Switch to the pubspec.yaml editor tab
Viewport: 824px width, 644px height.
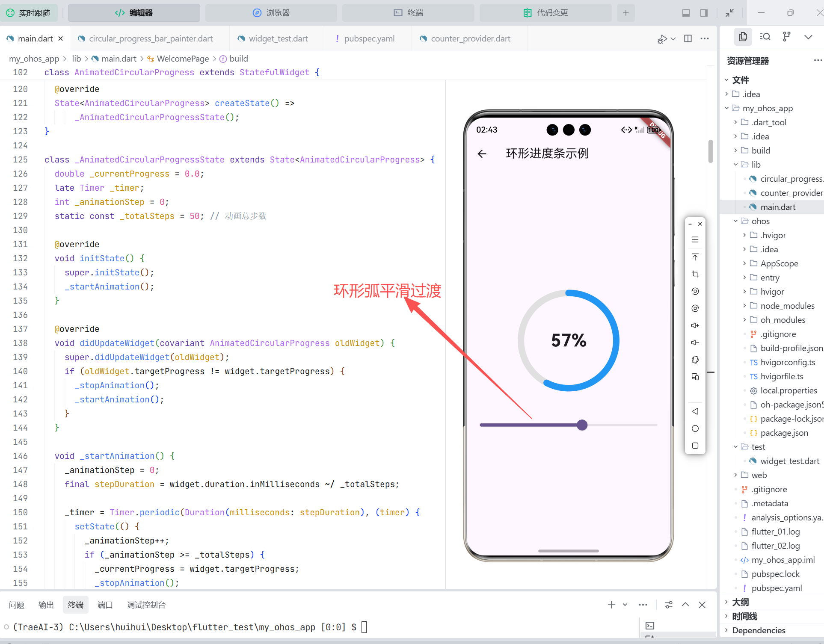369,38
